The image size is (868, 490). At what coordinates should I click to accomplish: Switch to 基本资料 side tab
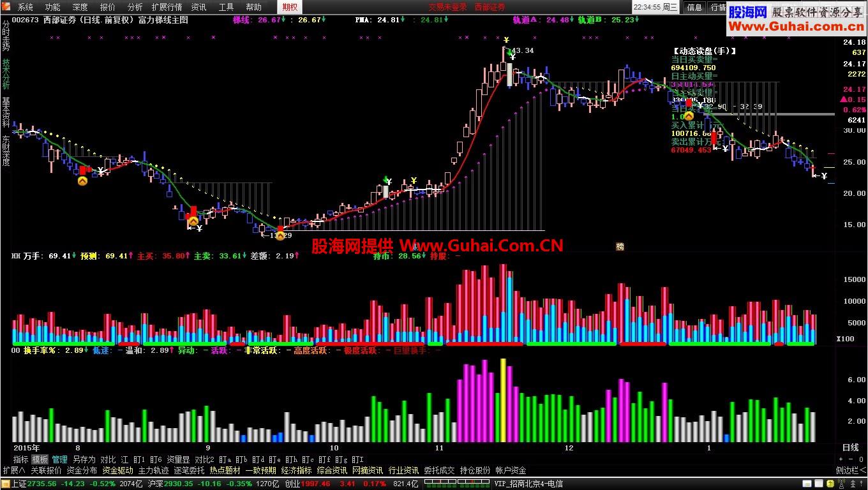[6, 112]
